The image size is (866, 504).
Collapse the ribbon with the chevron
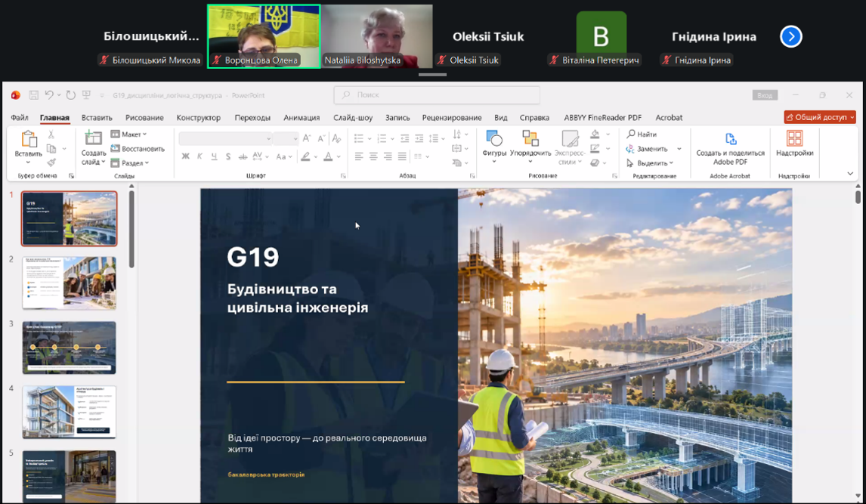point(850,173)
